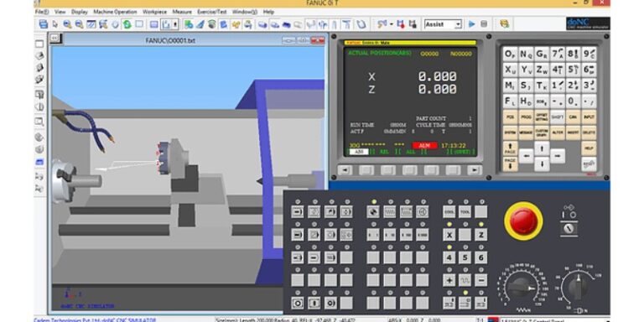The width and height of the screenshot is (644, 322).
Task: Click the M/I key on keypad
Action: pos(510,86)
